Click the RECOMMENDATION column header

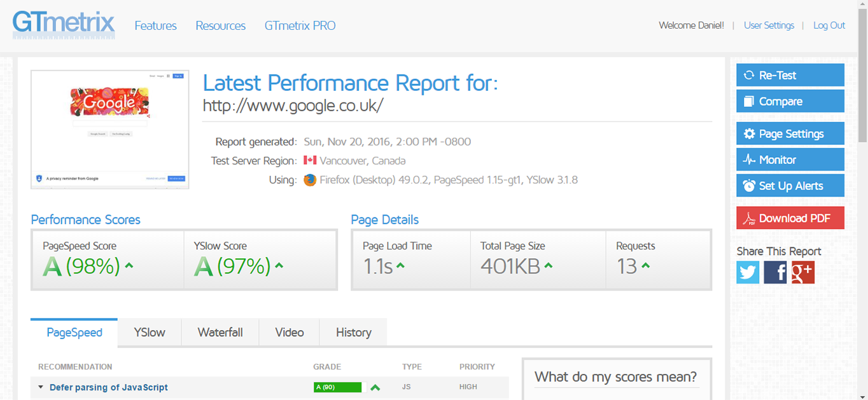[x=75, y=367]
